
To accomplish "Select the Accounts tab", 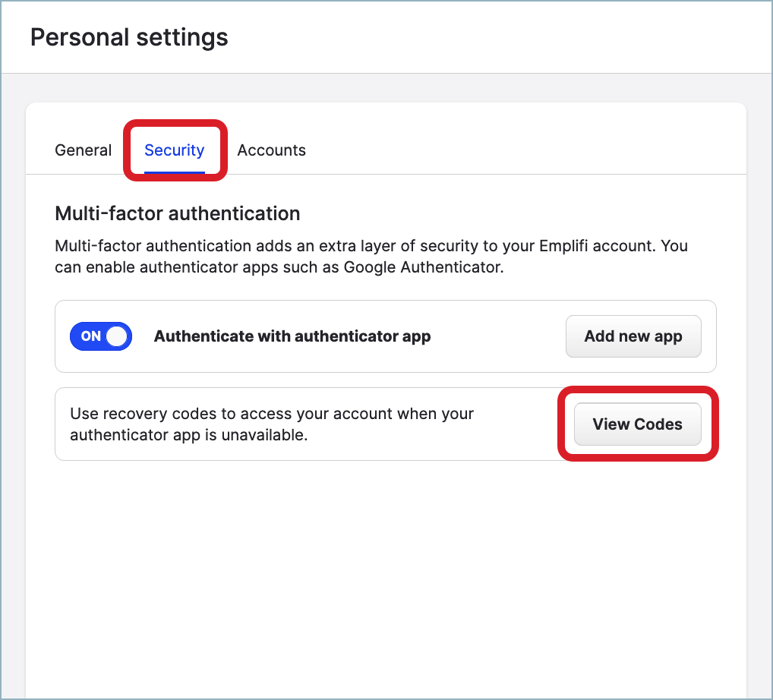I will click(x=271, y=150).
